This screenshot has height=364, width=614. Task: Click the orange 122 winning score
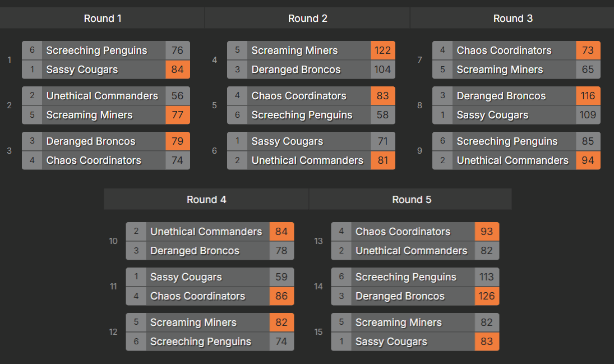(x=382, y=50)
